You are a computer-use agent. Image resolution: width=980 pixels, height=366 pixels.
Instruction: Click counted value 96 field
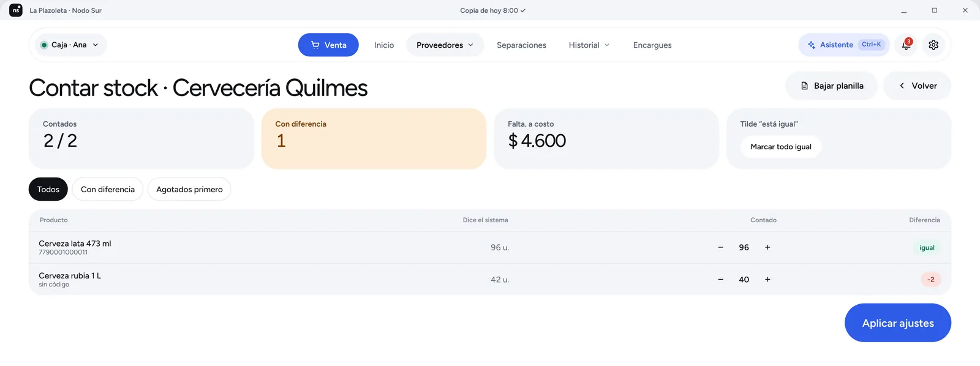(x=744, y=247)
